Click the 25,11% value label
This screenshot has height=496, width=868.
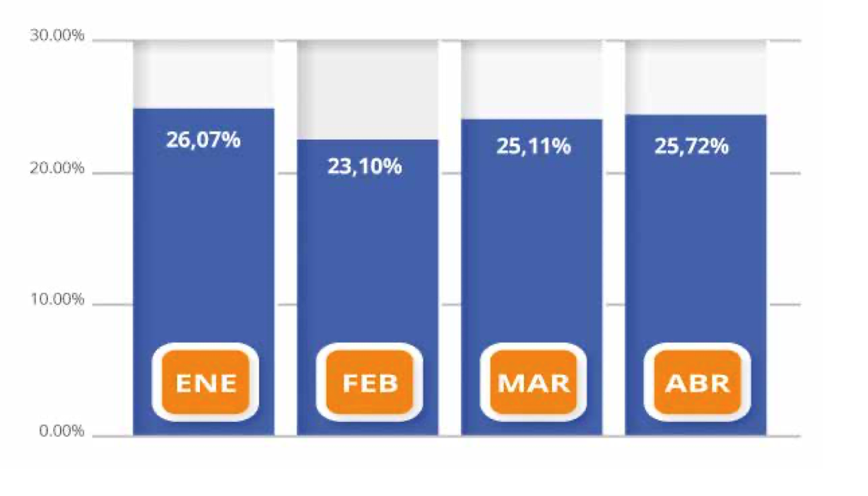pos(533,147)
